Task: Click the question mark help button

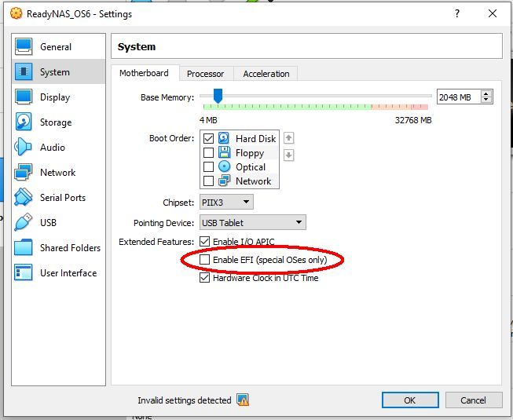Action: [457, 13]
